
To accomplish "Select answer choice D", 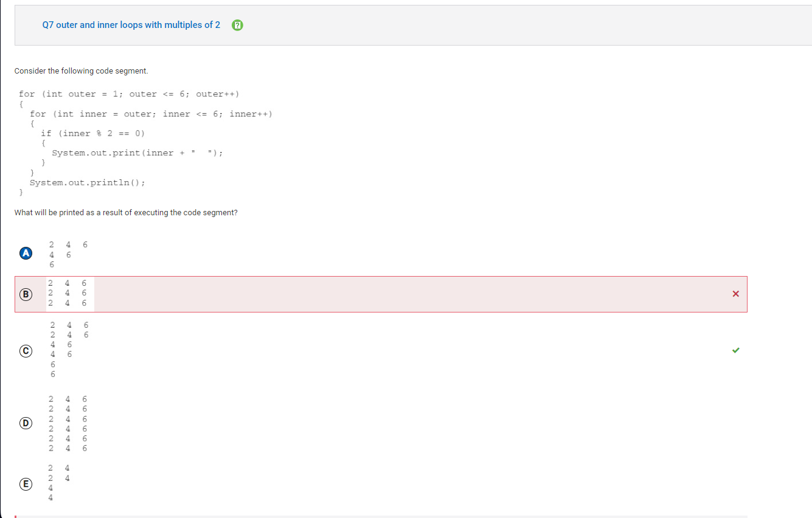I will click(25, 423).
